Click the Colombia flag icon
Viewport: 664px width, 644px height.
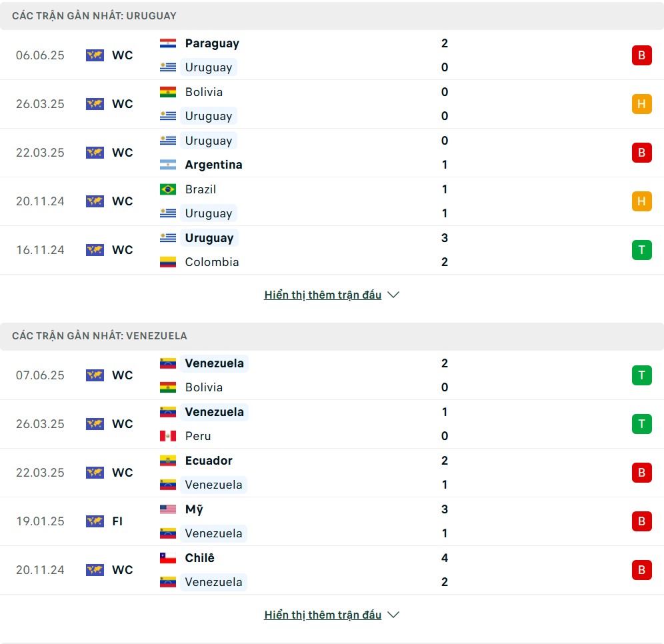click(x=168, y=262)
